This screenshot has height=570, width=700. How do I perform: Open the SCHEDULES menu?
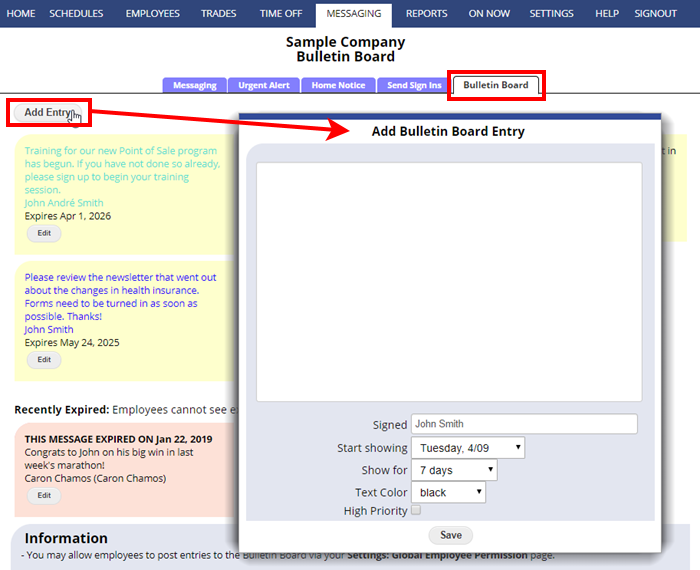click(x=76, y=14)
